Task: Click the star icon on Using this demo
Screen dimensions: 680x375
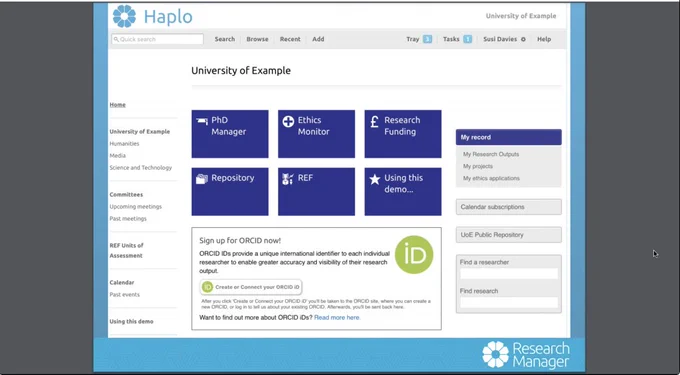Action: coord(375,179)
